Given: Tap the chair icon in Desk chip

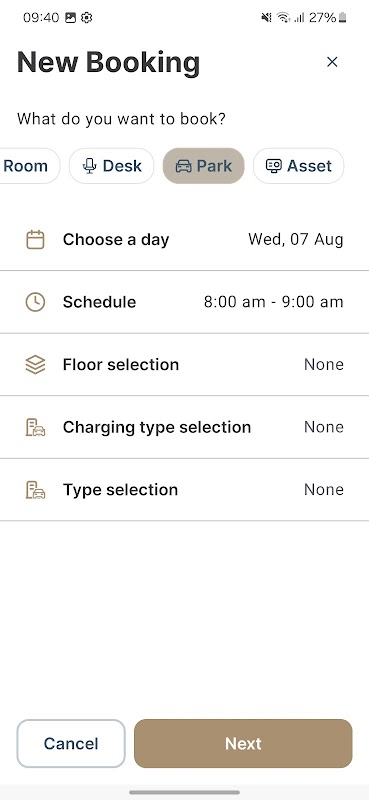Looking at the screenshot, I should [x=90, y=166].
